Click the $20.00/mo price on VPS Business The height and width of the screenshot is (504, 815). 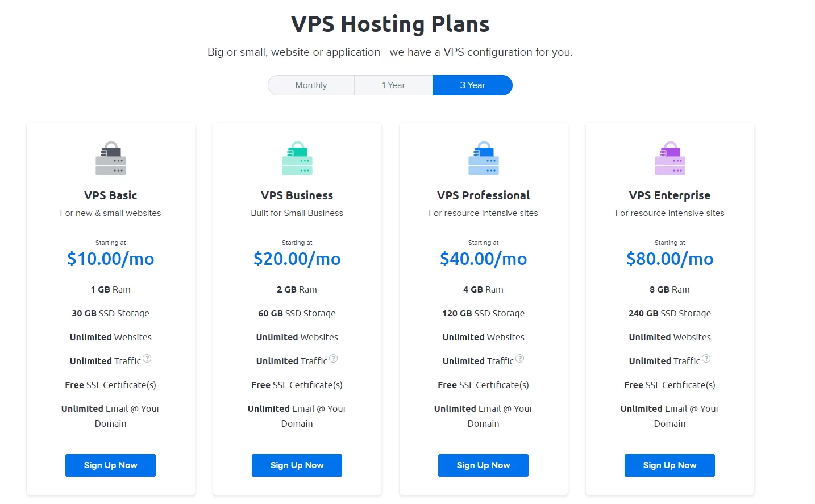pyautogui.click(x=297, y=259)
